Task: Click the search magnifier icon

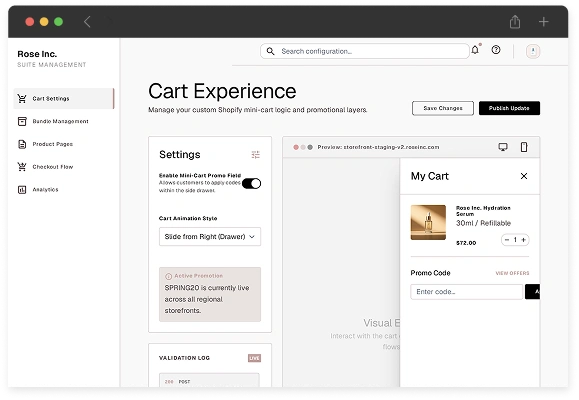Action: pyautogui.click(x=271, y=51)
